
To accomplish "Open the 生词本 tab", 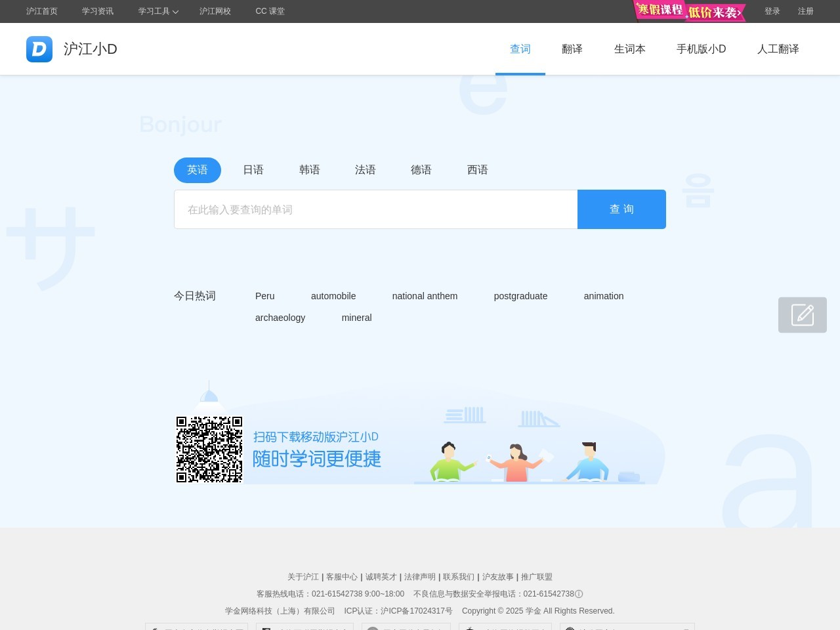I will pyautogui.click(x=629, y=49).
